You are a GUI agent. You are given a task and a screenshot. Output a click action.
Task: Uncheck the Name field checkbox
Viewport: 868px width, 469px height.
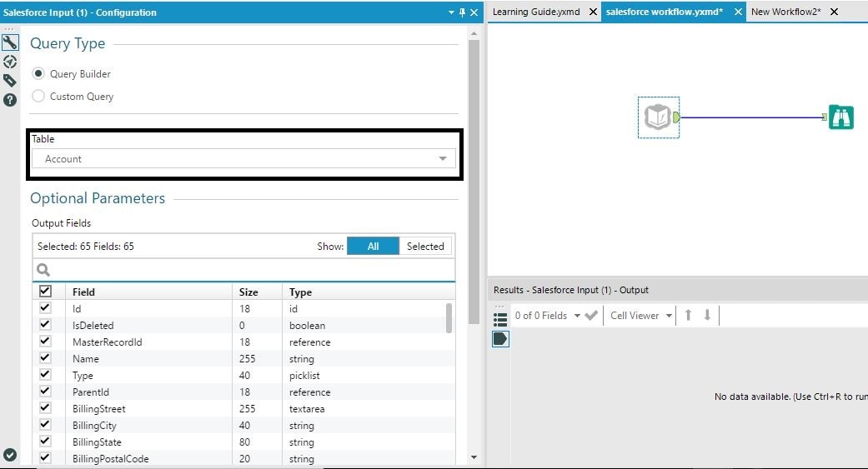click(x=45, y=358)
